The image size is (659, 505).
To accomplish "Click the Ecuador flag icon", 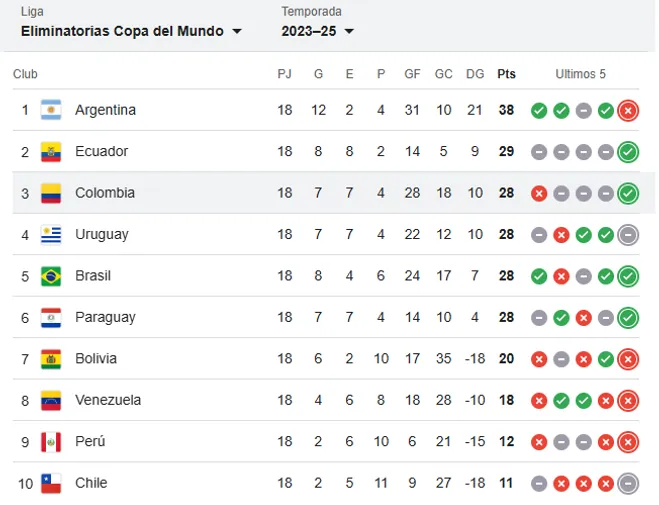I will pyautogui.click(x=51, y=152).
